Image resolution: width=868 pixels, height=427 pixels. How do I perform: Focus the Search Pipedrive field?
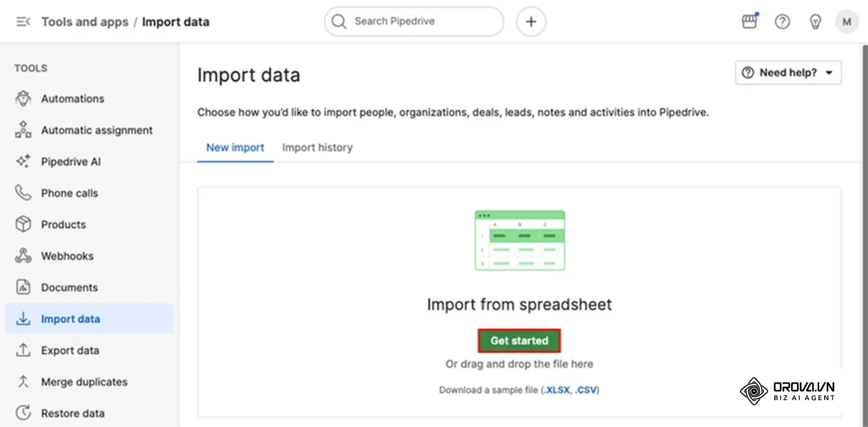(x=414, y=22)
